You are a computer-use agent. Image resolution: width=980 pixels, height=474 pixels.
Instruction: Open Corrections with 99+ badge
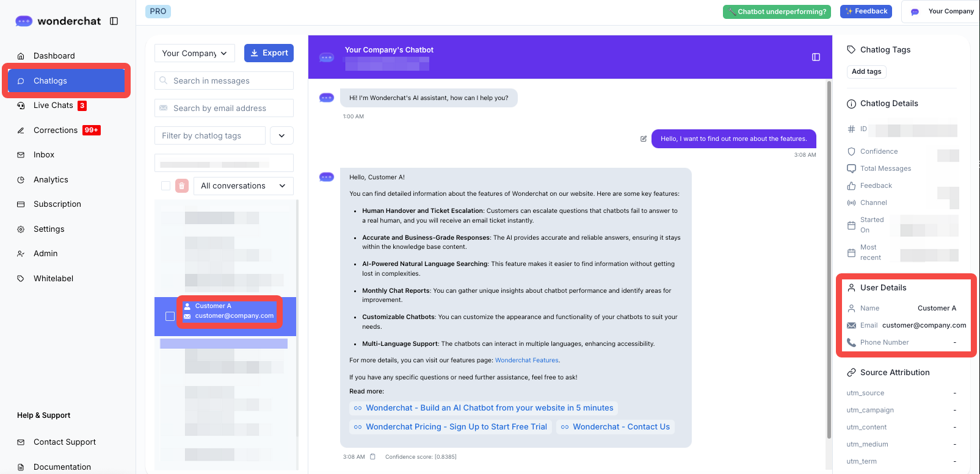click(x=56, y=131)
